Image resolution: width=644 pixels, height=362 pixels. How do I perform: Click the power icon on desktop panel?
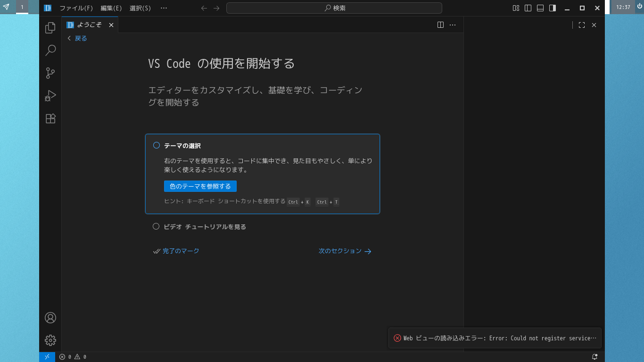pyautogui.click(x=639, y=7)
